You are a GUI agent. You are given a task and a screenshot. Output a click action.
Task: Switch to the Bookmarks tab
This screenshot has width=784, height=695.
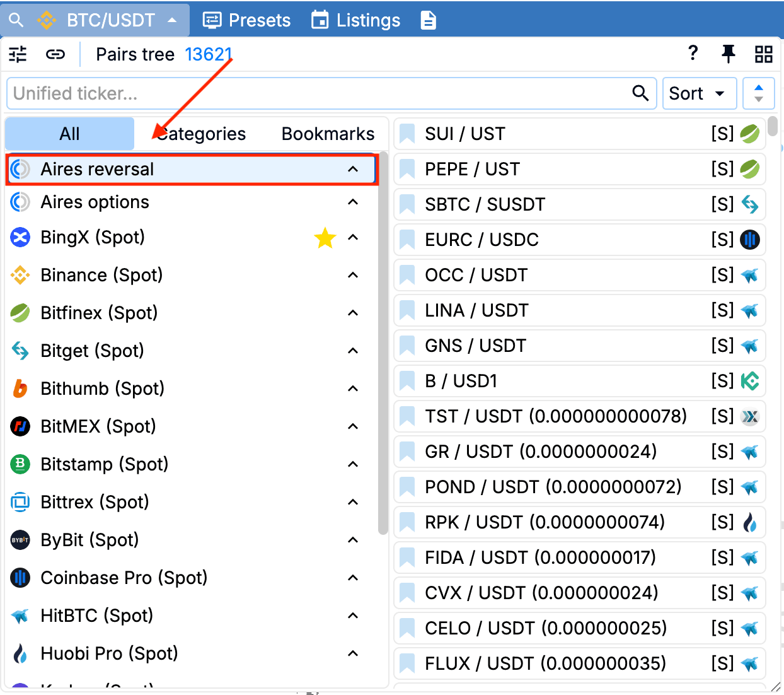coord(328,134)
